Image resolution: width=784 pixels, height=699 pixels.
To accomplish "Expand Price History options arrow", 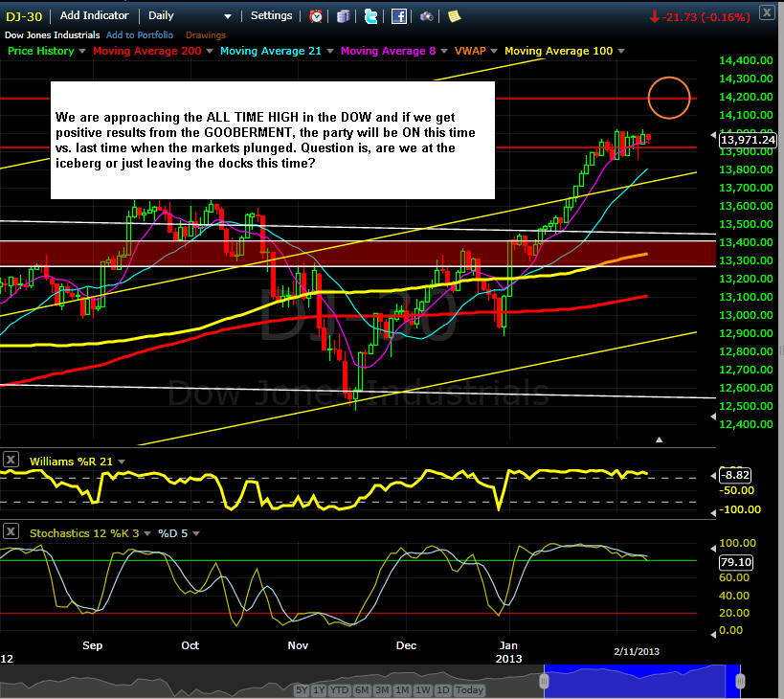I will click(x=82, y=51).
